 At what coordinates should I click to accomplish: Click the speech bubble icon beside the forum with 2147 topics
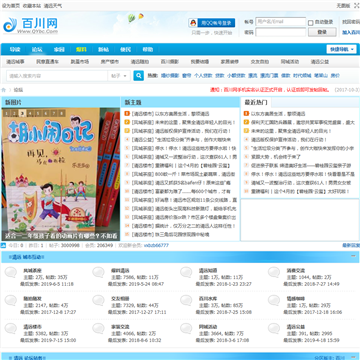(x=11, y=301)
